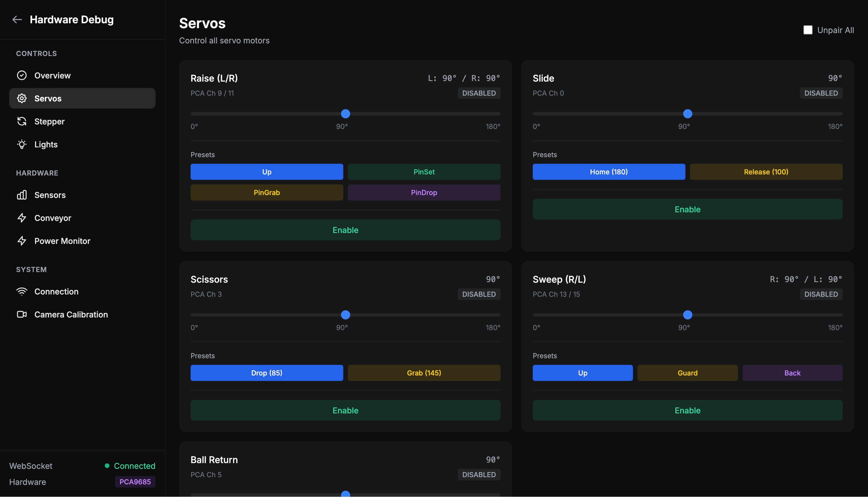Click the Stepper rotate icon

(22, 122)
